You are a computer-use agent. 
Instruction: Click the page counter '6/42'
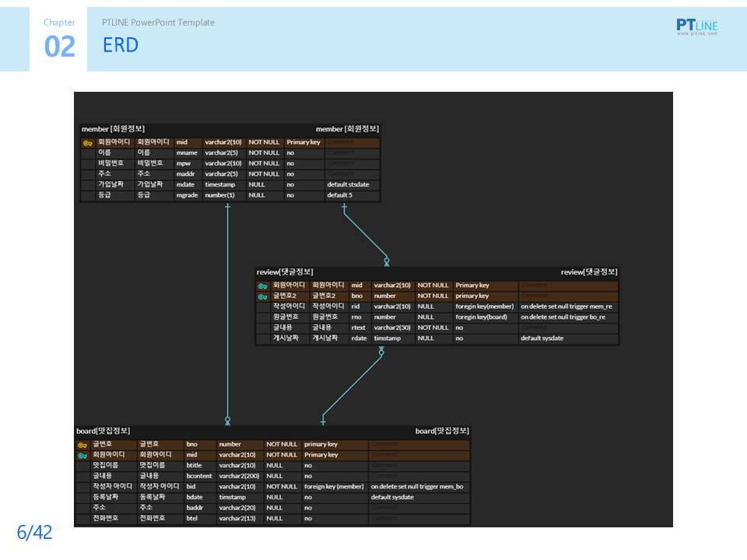click(x=34, y=532)
